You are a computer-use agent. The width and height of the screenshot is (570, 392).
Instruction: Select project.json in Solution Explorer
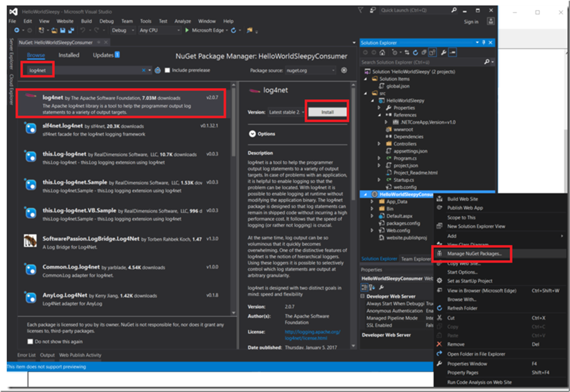coord(405,165)
